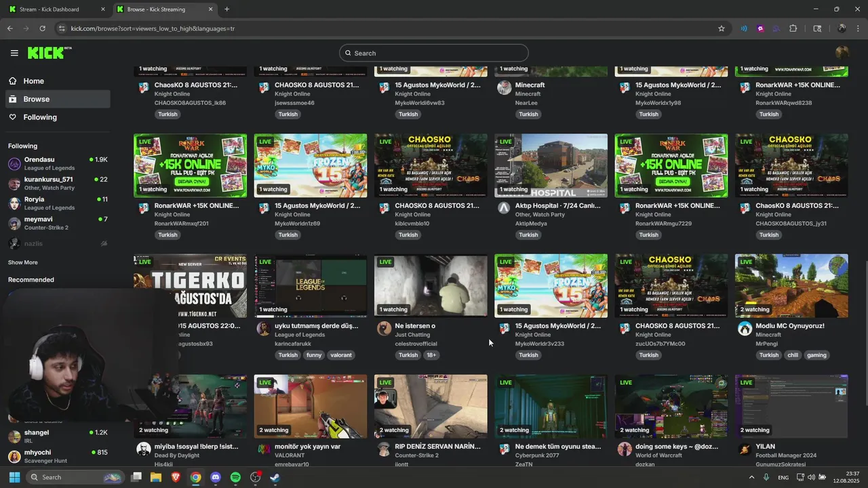Image resolution: width=868 pixels, height=488 pixels.
Task: Open League of Legends category under karincafarukk
Action: coord(300,335)
